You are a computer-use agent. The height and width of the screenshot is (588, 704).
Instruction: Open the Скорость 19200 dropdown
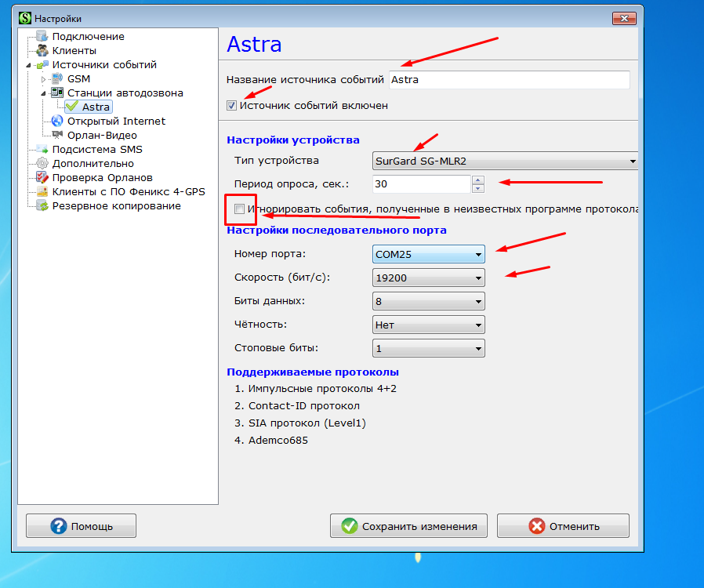pyautogui.click(x=428, y=278)
